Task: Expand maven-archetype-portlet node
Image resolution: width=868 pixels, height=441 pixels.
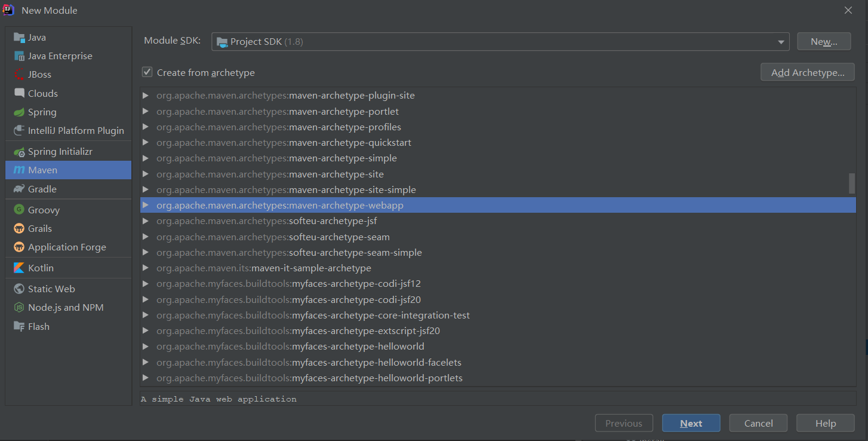Action: (146, 111)
